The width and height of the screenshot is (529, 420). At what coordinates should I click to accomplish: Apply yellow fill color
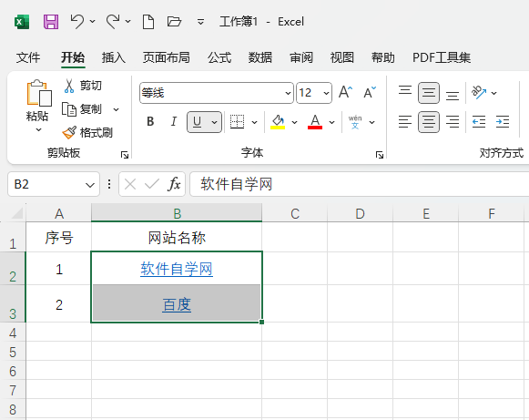coord(278,122)
